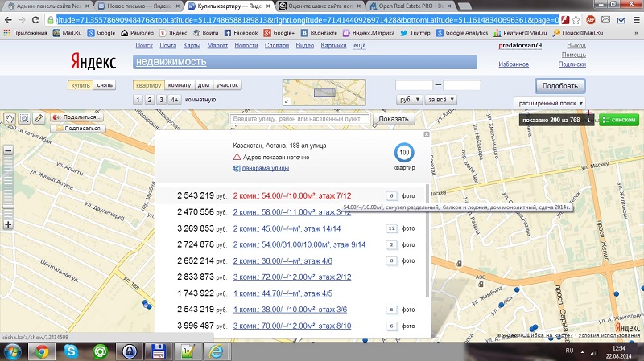The height and width of the screenshot is (361, 644).
Task: Click the browser back arrow
Action: click(x=8, y=19)
